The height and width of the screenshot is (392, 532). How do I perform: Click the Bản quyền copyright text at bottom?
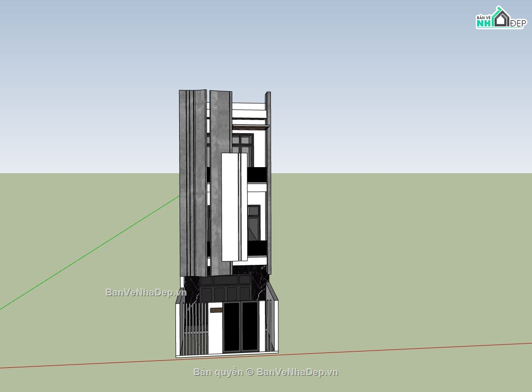coord(265,372)
